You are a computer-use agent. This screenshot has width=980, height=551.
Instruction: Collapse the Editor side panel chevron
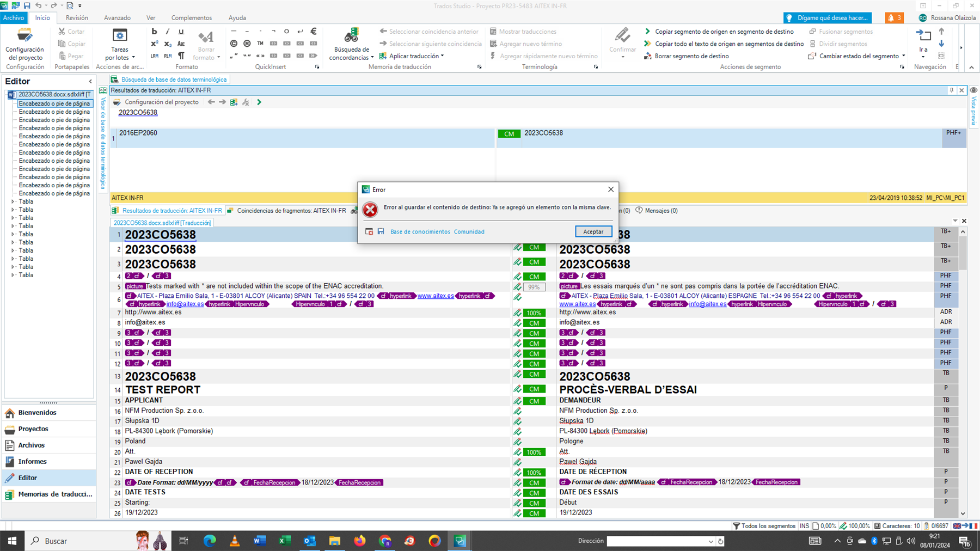(x=90, y=82)
